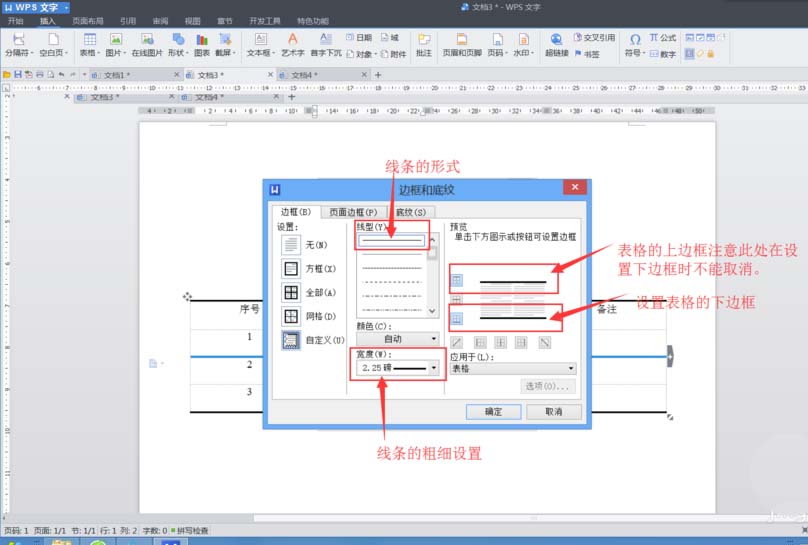Toggle the inside horizontal border preview button

[x=457, y=299]
